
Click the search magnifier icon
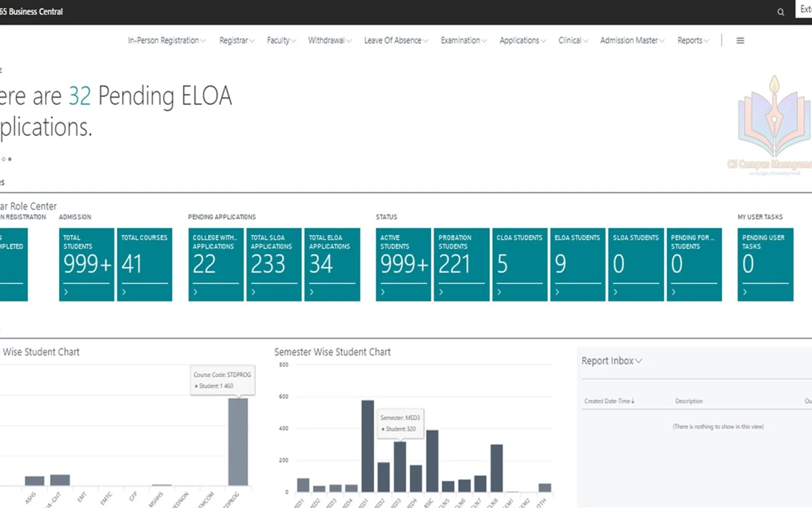click(781, 12)
